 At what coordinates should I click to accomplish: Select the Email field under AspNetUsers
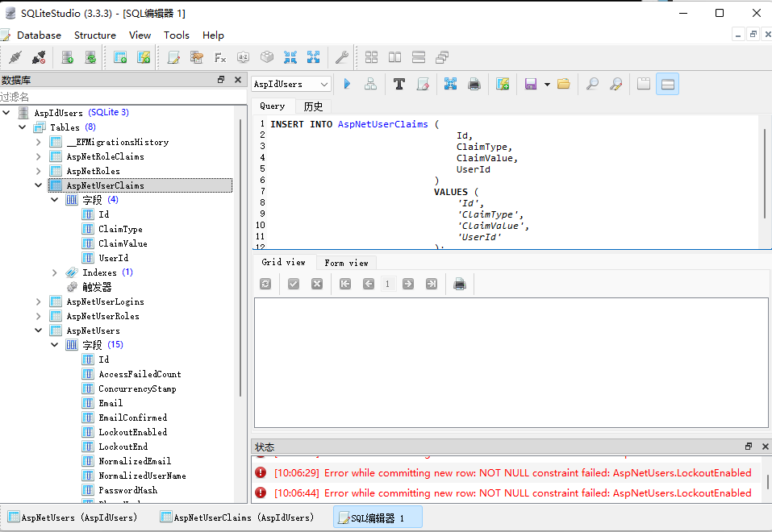pos(111,403)
